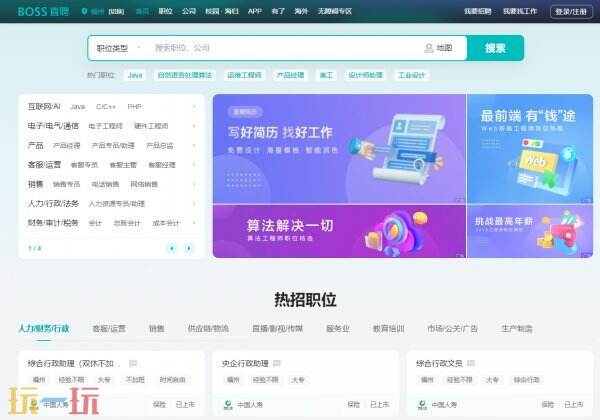This screenshot has width=600, height=420.
Task: Click PHP in 互联网/AI row
Action: click(135, 107)
